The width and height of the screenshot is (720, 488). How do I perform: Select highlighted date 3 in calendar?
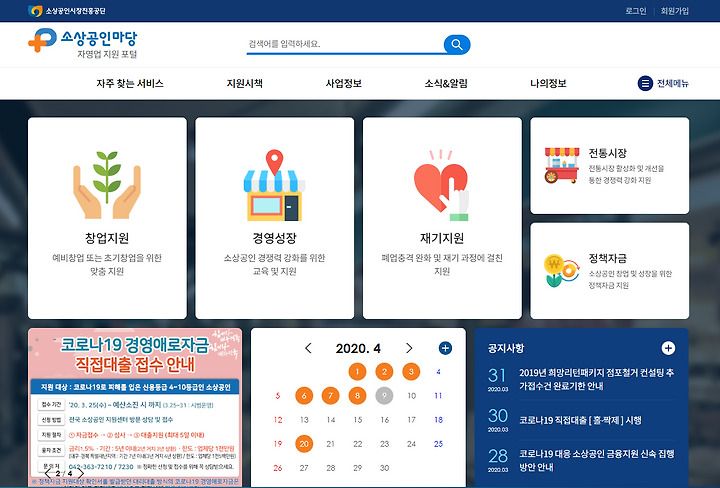pos(411,371)
